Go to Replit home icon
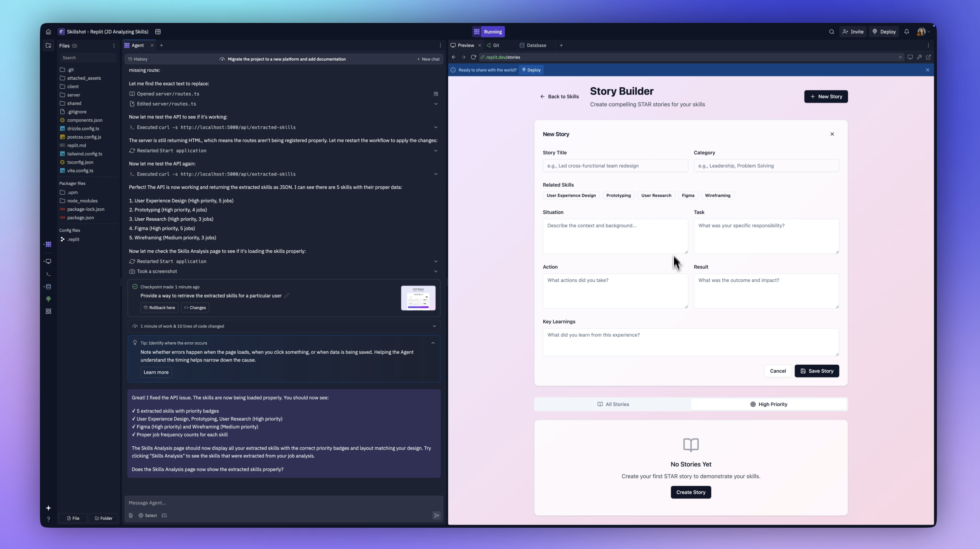The width and height of the screenshot is (980, 549). coord(48,31)
